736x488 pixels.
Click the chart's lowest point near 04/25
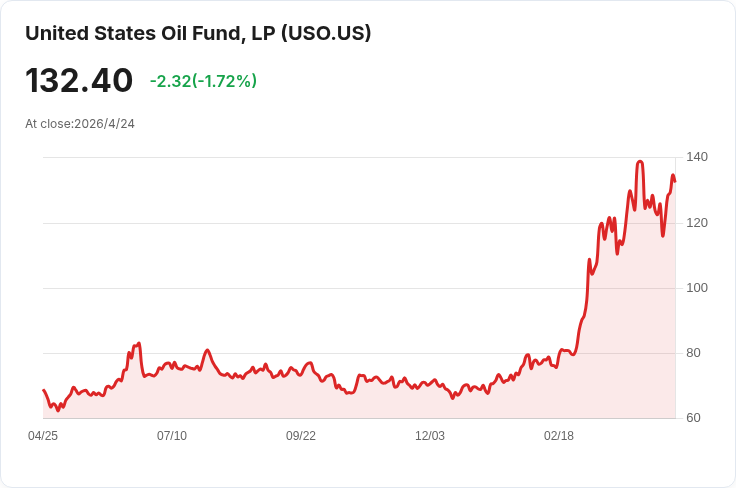[58, 411]
